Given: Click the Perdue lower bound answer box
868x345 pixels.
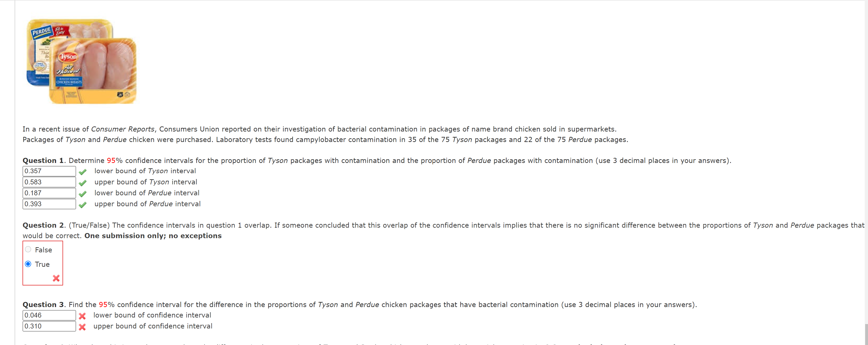Looking at the screenshot, I should [x=49, y=193].
